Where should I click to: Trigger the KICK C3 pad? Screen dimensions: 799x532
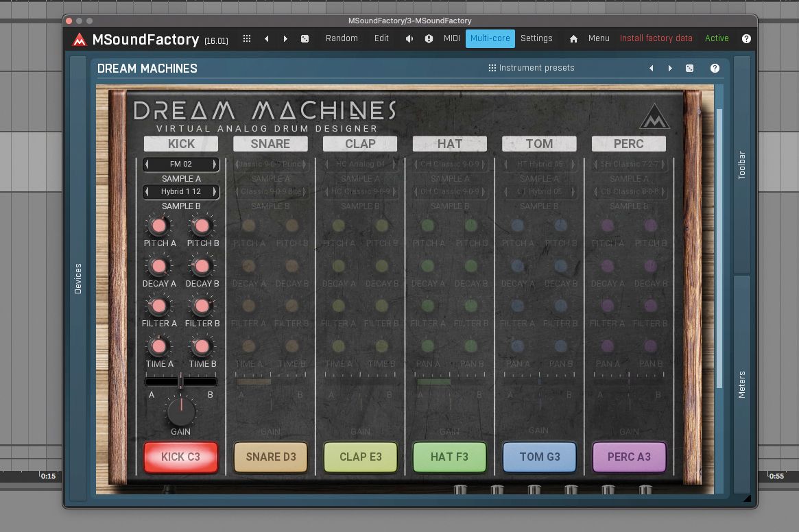point(180,457)
